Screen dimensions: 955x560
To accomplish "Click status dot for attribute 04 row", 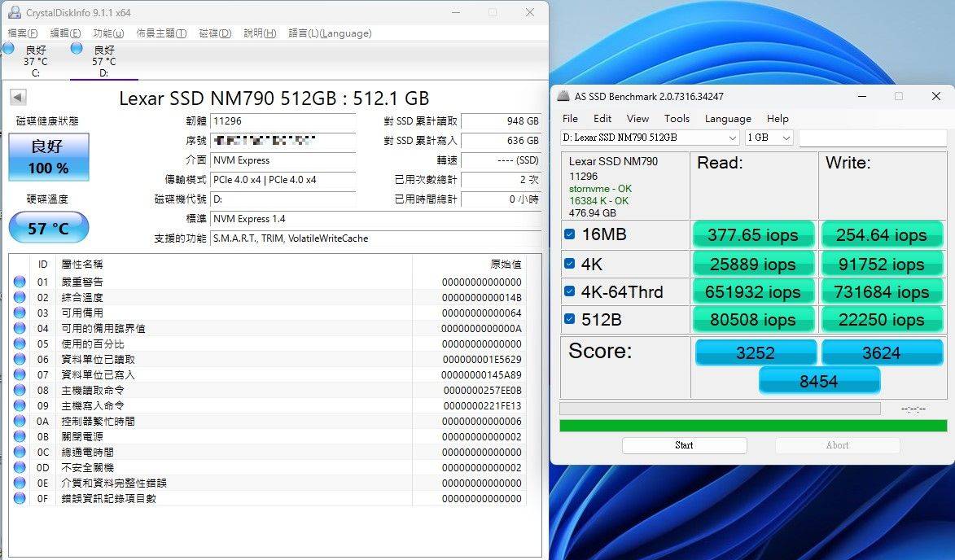I will [20, 328].
